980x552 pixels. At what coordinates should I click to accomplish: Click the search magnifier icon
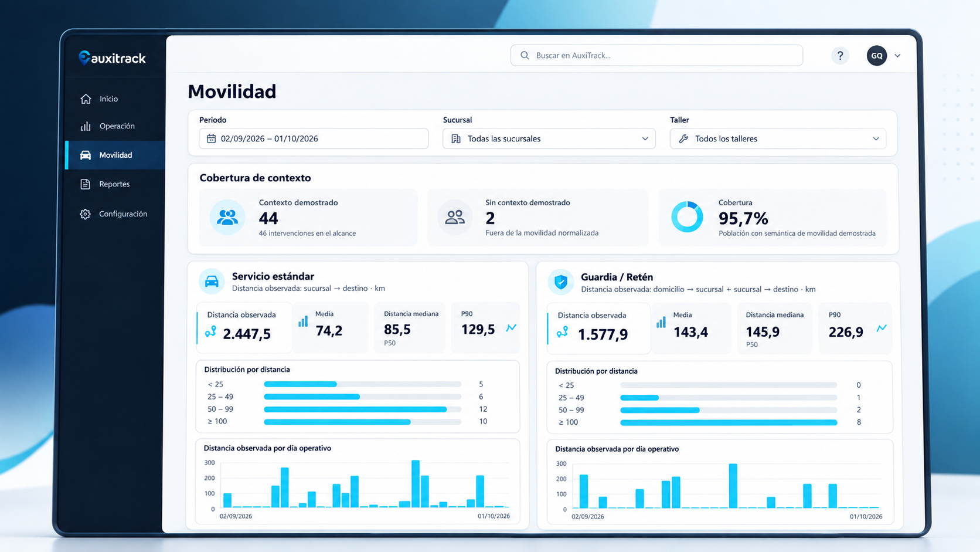(525, 55)
